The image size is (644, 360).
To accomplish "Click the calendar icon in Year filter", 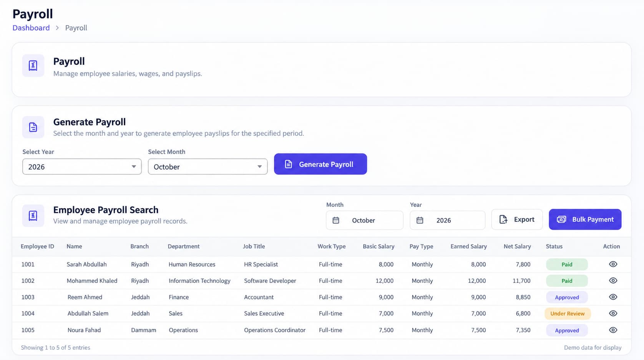I will pyautogui.click(x=420, y=220).
